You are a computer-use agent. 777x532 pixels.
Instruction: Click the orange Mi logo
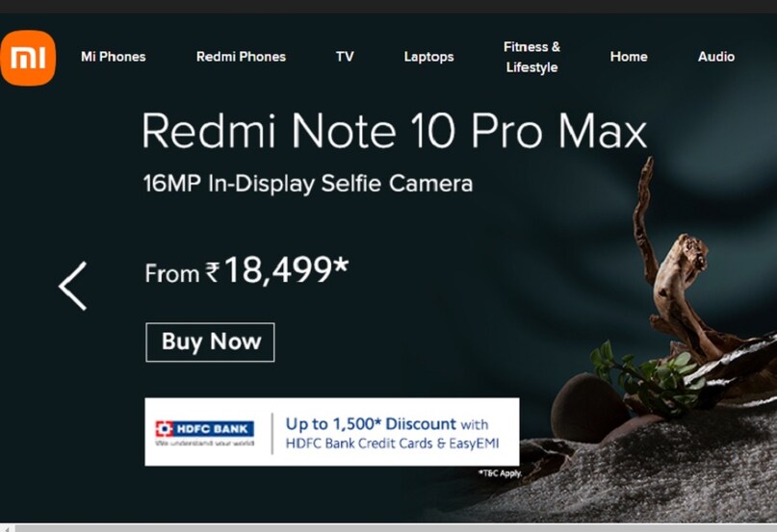28,58
